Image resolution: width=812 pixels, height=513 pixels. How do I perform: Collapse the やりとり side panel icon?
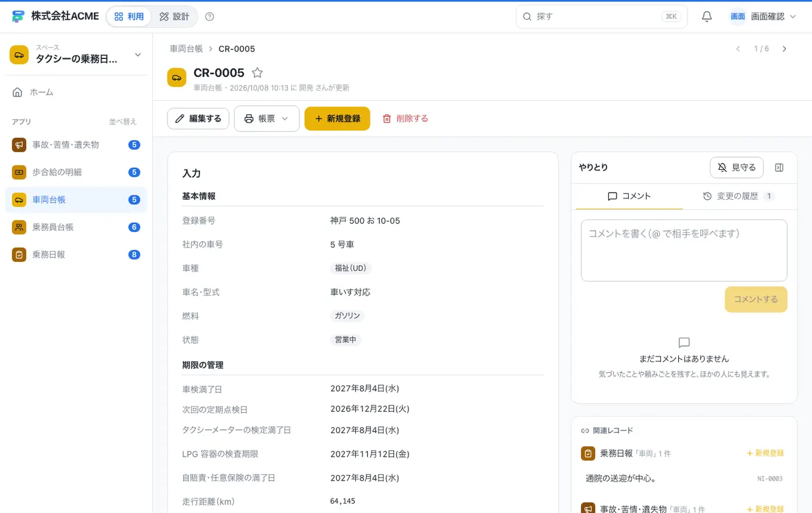click(x=780, y=167)
